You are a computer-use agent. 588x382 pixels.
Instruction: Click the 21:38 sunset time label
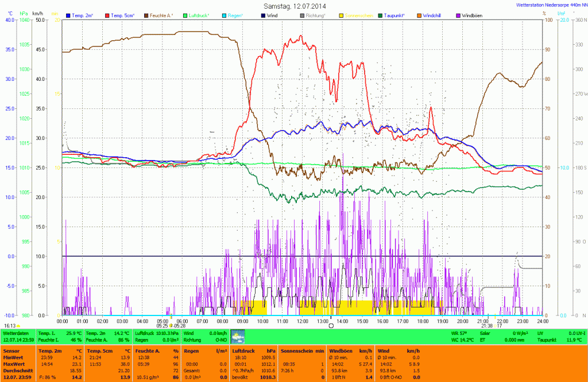coord(487,325)
